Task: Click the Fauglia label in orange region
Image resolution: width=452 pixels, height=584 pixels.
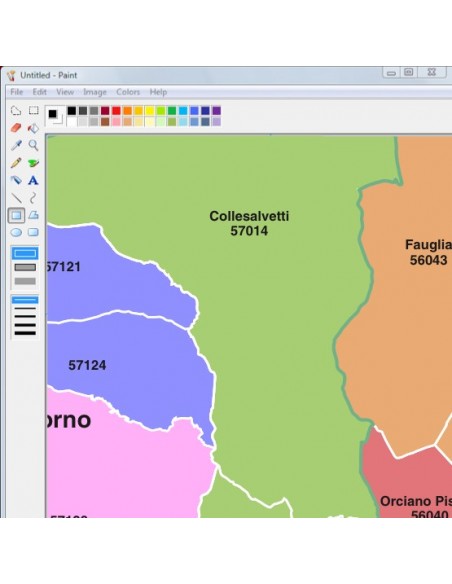Action: pyautogui.click(x=428, y=245)
